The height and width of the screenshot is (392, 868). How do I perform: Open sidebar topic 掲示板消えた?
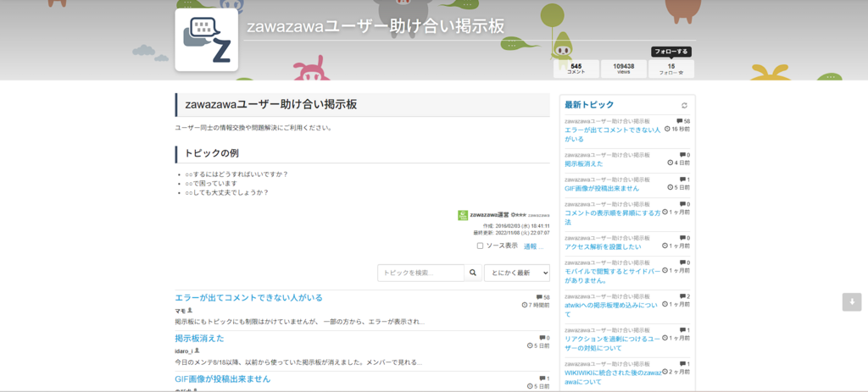pyautogui.click(x=583, y=163)
